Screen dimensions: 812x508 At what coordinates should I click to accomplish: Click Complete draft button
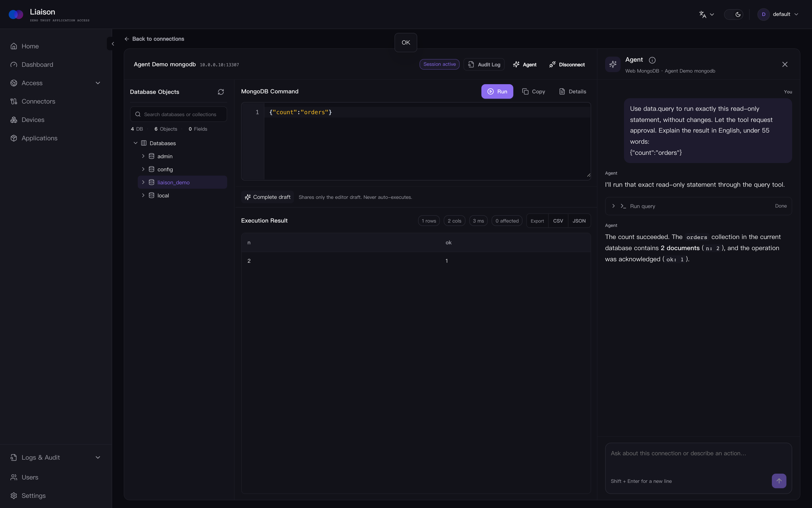coord(268,197)
